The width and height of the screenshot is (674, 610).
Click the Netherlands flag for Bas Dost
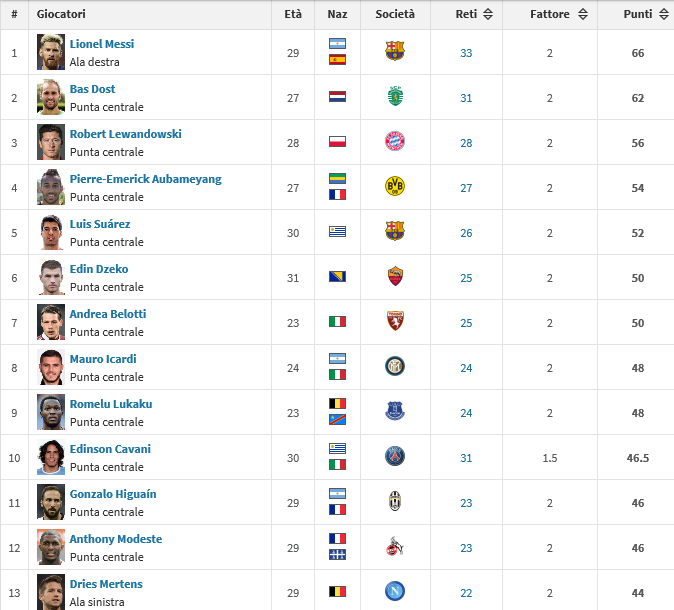pos(337,96)
